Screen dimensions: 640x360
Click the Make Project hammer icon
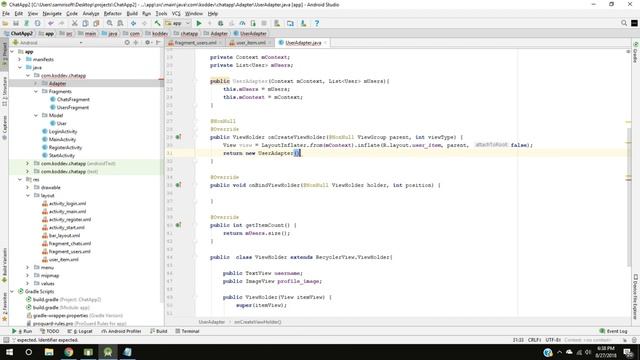pos(157,23)
